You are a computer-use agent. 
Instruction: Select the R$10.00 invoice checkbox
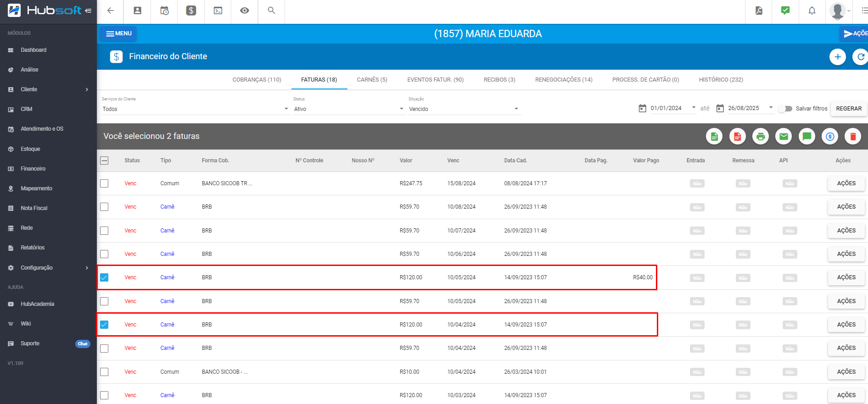104,372
